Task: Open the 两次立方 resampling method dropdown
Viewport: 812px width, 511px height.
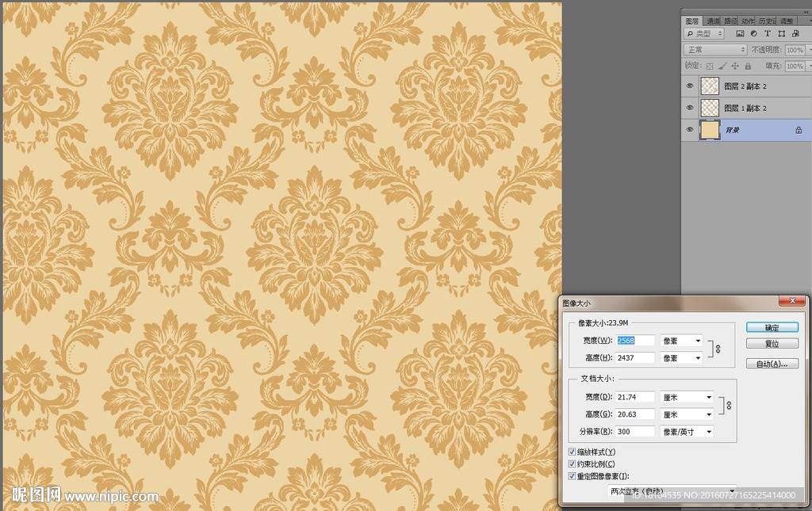Action: coord(672,491)
